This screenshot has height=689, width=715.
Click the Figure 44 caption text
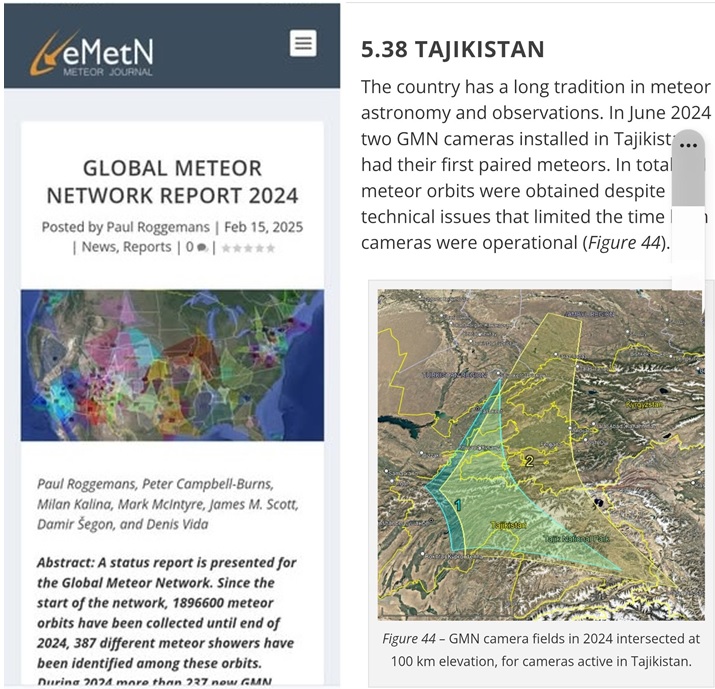[538, 649]
